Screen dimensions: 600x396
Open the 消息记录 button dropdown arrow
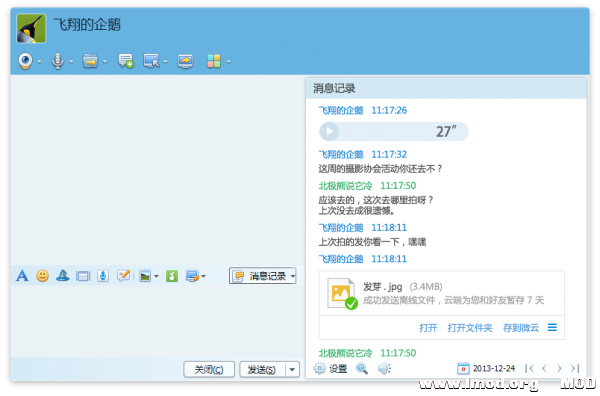pos(293,276)
